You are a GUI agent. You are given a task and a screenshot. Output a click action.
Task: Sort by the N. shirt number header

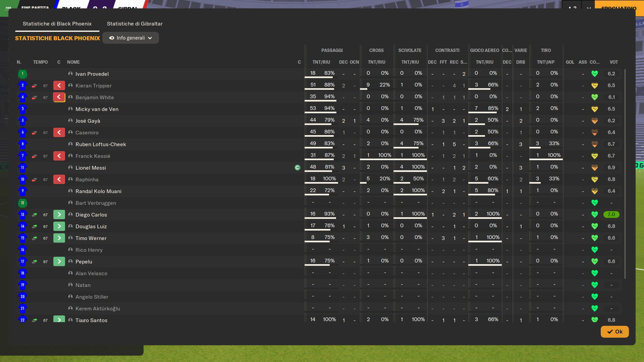[19, 62]
